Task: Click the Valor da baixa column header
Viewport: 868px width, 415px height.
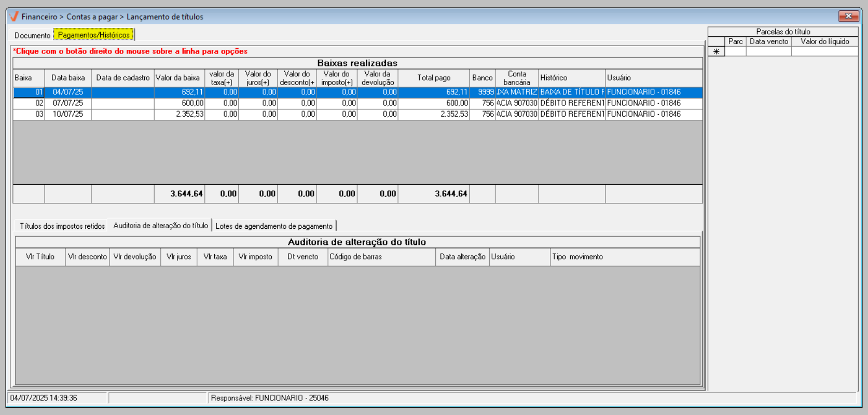Action: pyautogui.click(x=178, y=78)
